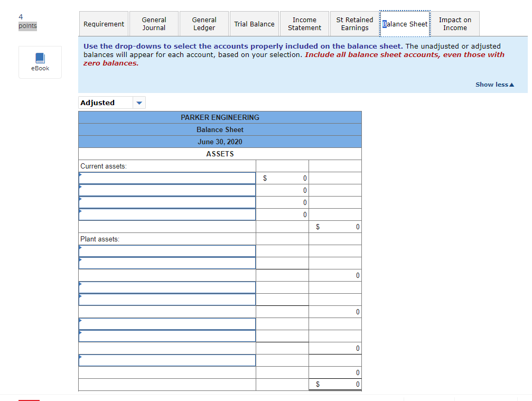Click the points label
The image size is (532, 401).
[27, 26]
